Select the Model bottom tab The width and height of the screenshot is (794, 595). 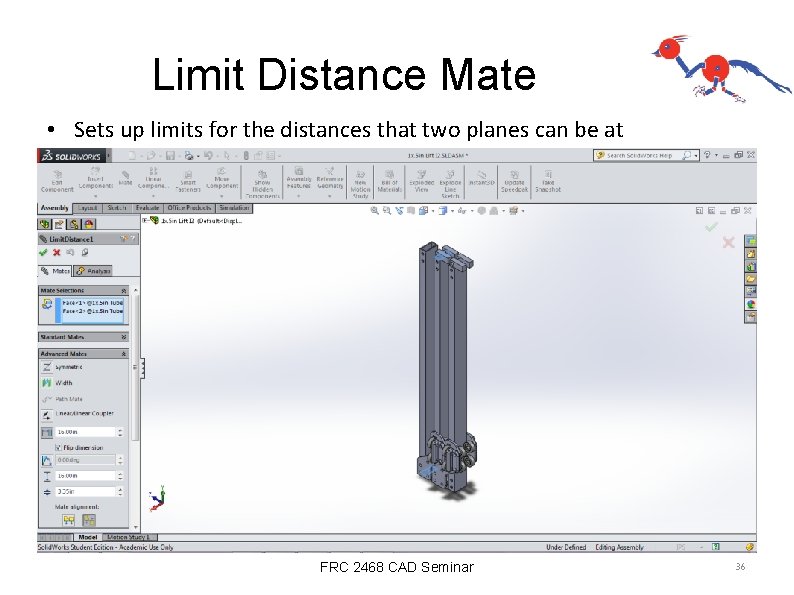(x=88, y=537)
